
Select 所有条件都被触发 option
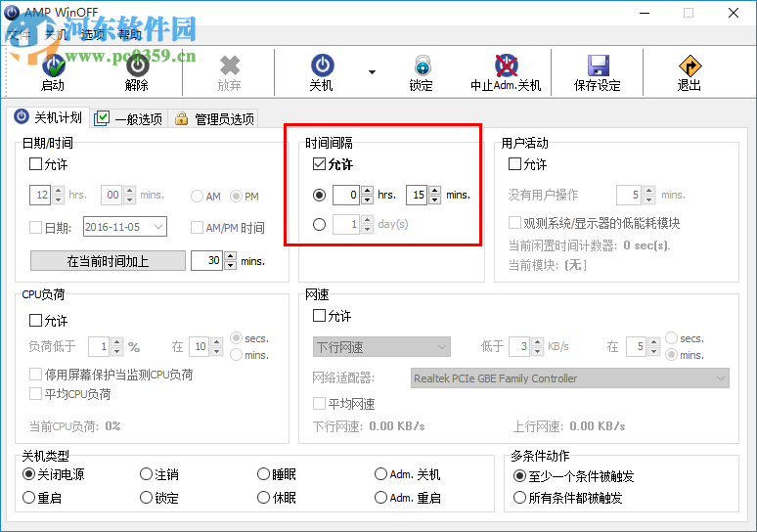pyautogui.click(x=519, y=498)
